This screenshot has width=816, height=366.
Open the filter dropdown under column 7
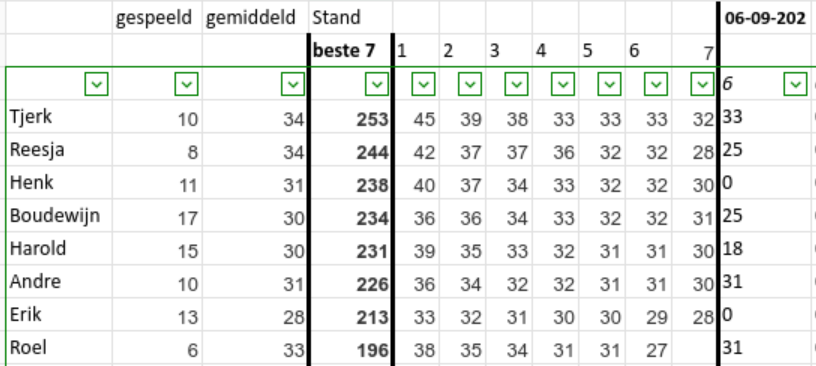pos(703,84)
